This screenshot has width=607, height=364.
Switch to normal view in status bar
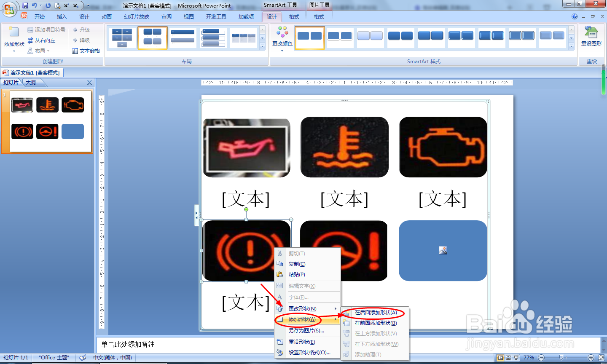coord(500,358)
